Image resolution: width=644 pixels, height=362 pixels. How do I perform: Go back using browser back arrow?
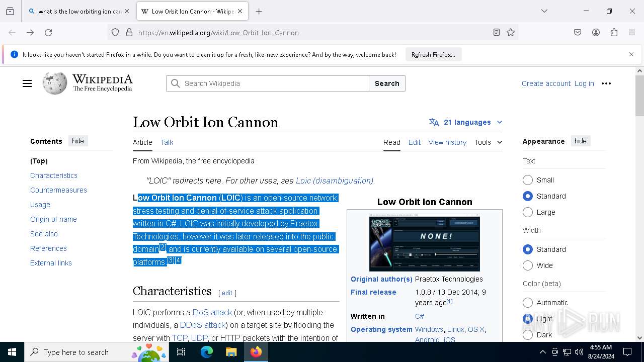(12, 33)
